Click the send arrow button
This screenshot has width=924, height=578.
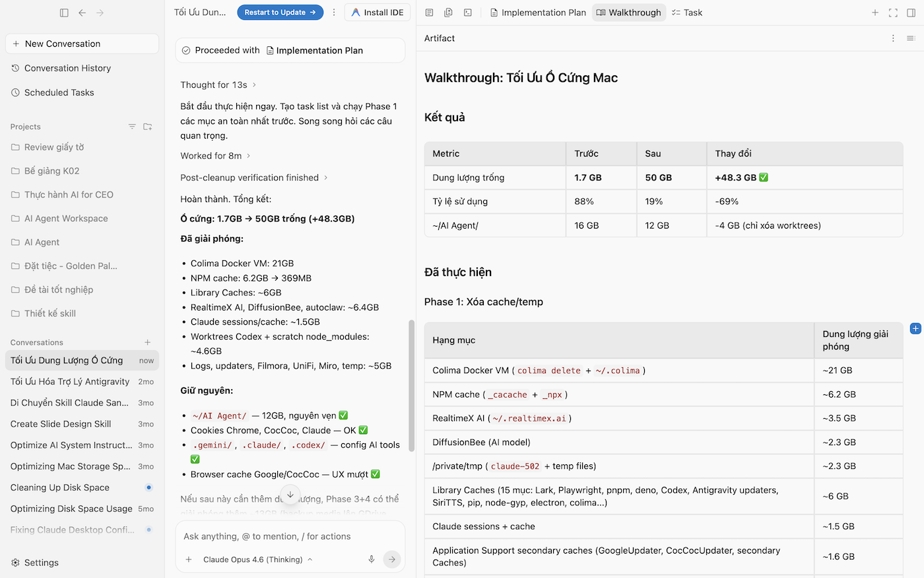pos(392,560)
